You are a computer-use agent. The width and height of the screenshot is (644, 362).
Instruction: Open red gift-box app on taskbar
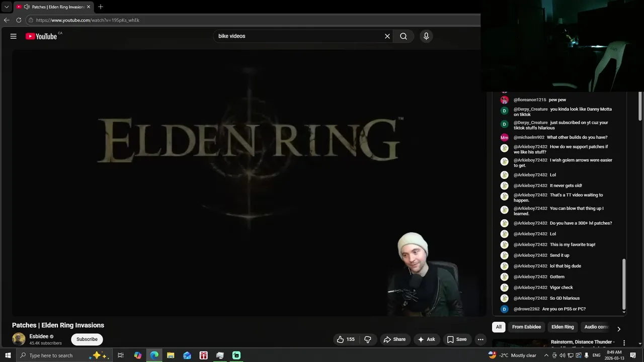pos(204,355)
